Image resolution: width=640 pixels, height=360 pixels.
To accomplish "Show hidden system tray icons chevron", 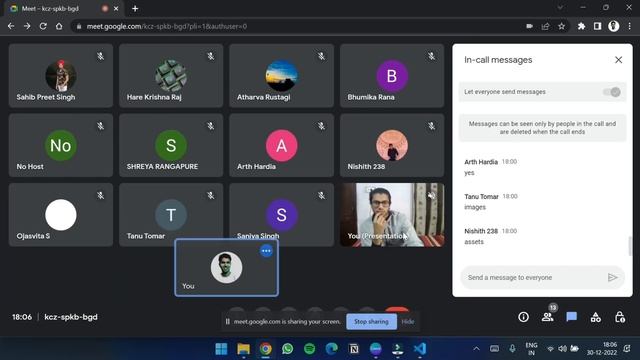I will (476, 349).
